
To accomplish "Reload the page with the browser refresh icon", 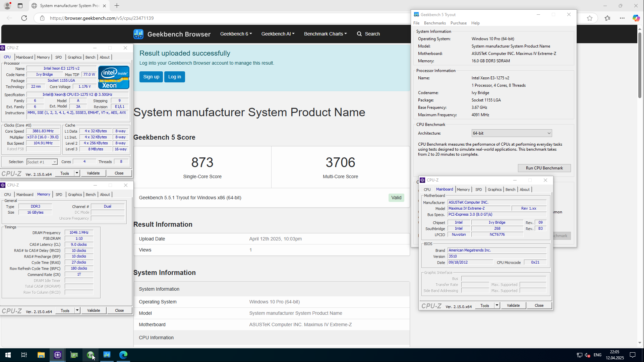I will 24,18.
